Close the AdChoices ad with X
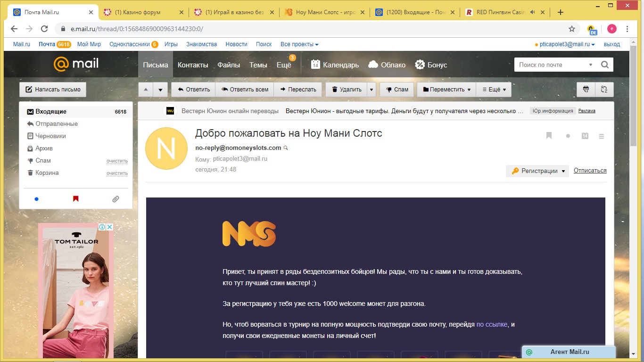644x362 pixels. [110, 227]
